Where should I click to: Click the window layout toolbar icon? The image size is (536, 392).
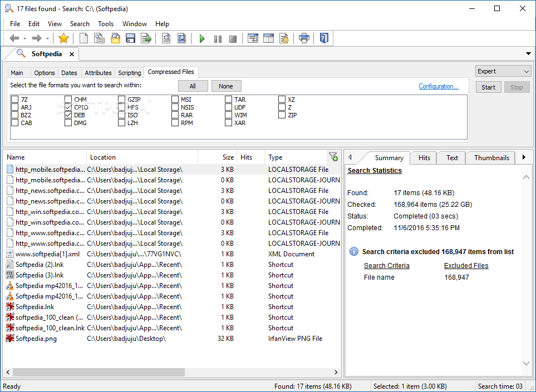269,38
